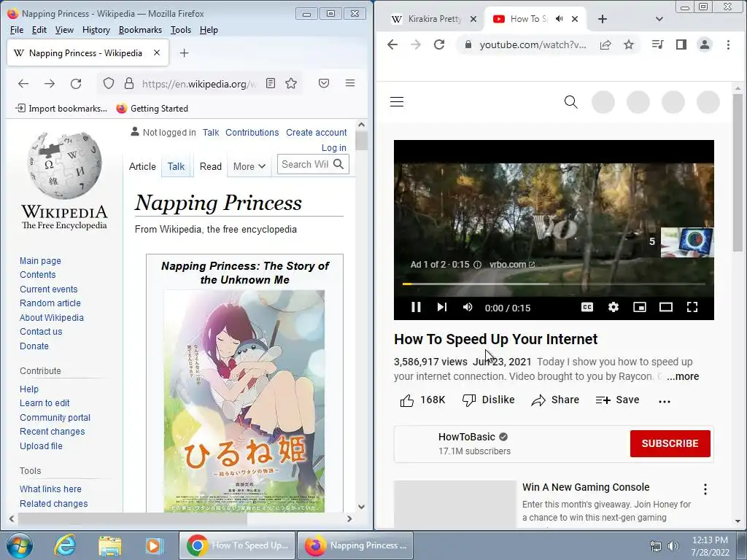Open Wikipedia Create account link
The width and height of the screenshot is (747, 560).
pyautogui.click(x=317, y=133)
